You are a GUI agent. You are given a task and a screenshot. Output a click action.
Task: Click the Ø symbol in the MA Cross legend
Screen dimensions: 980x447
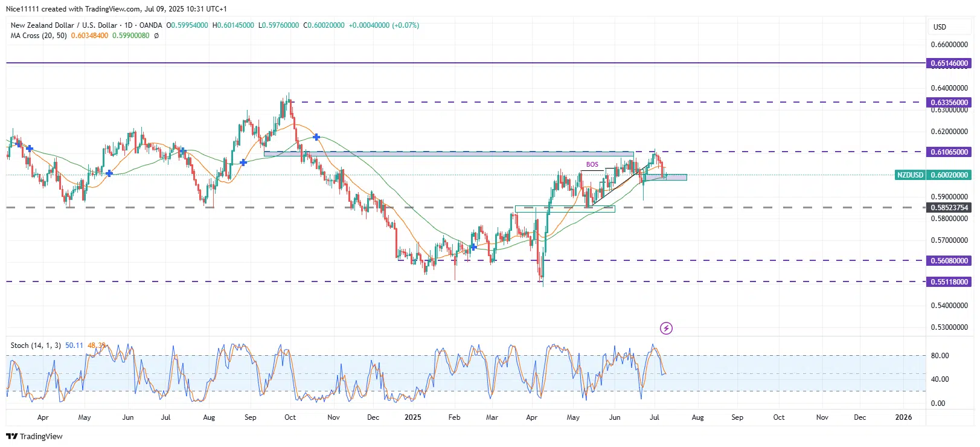156,36
